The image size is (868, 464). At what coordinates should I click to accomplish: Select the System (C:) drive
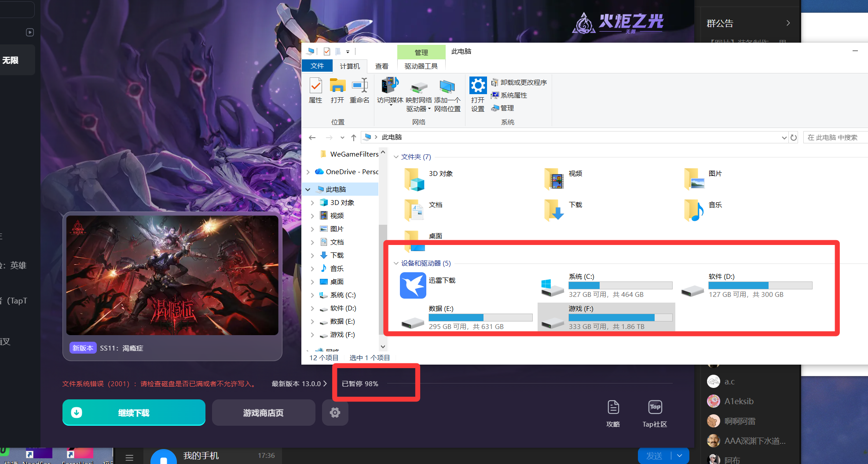coord(607,285)
